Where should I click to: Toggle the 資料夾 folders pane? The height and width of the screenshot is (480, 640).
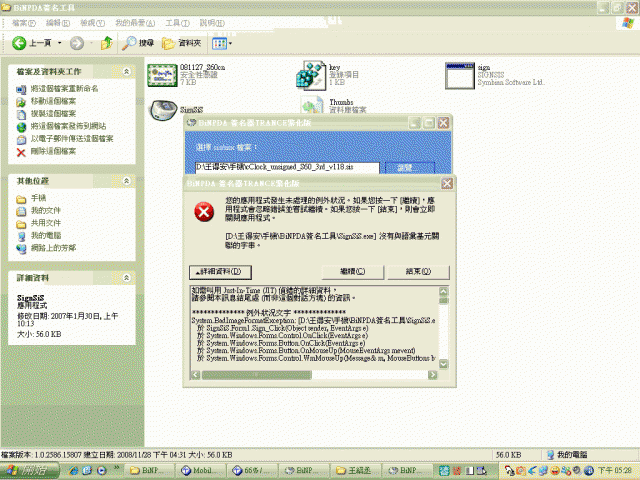click(x=181, y=43)
